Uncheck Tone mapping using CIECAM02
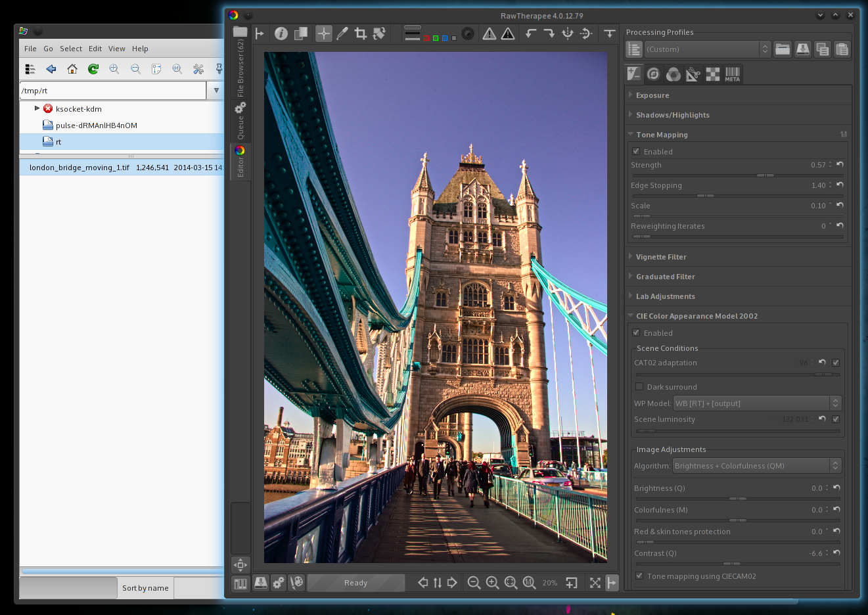This screenshot has width=868, height=615. click(x=639, y=576)
